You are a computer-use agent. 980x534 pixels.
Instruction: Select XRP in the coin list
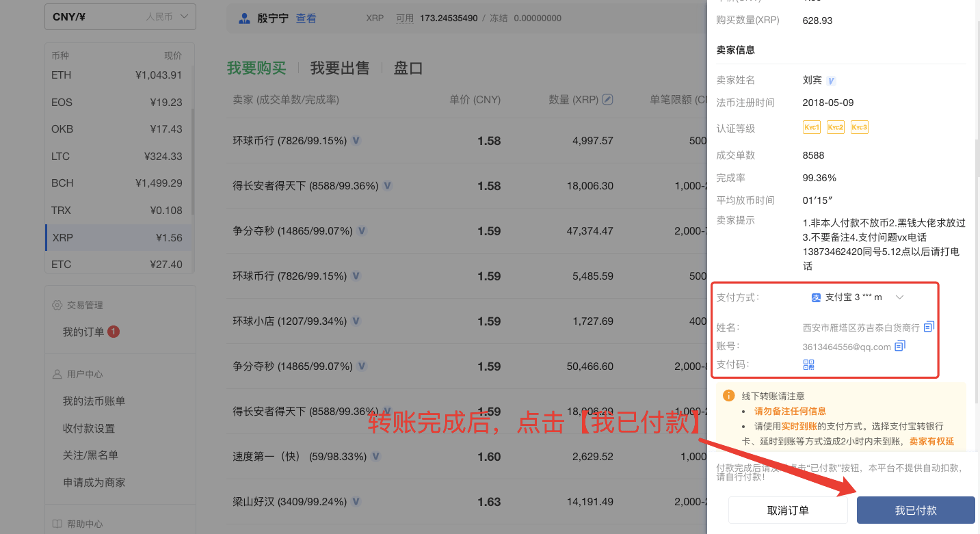[118, 238]
